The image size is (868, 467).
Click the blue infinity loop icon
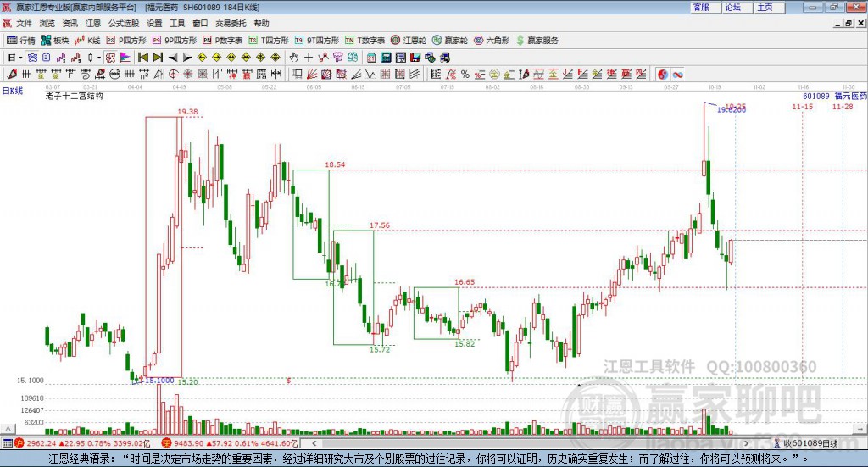pos(677,74)
